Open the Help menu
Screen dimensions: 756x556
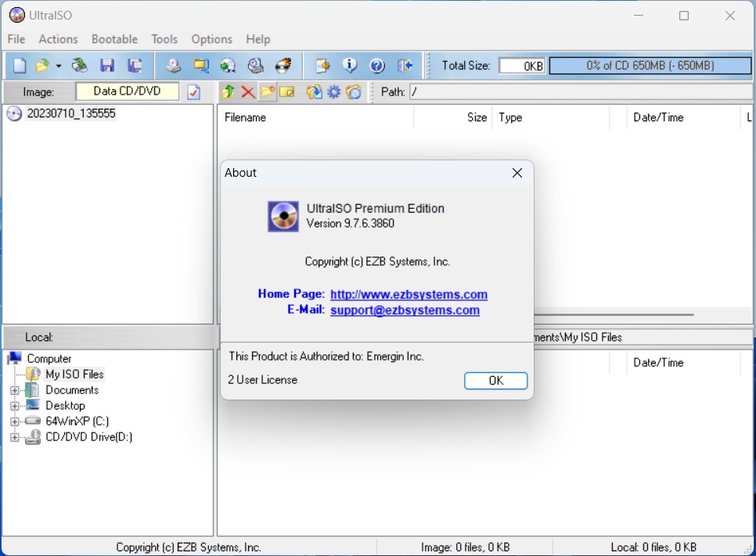tap(258, 39)
